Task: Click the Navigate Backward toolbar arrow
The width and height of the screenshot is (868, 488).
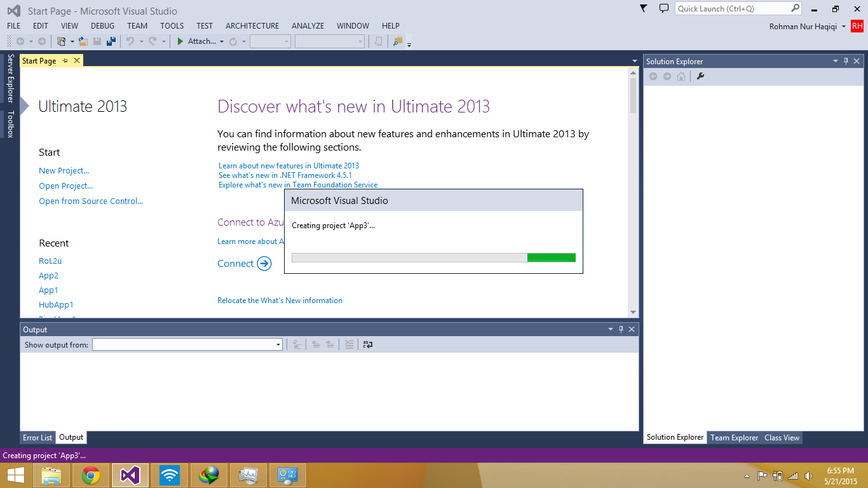Action: (x=20, y=41)
